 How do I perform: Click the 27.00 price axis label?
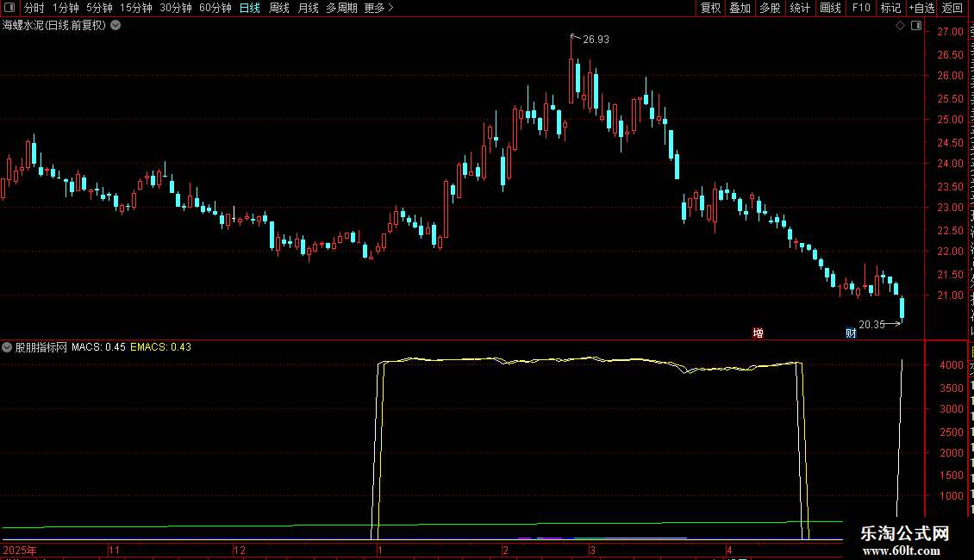[x=951, y=32]
